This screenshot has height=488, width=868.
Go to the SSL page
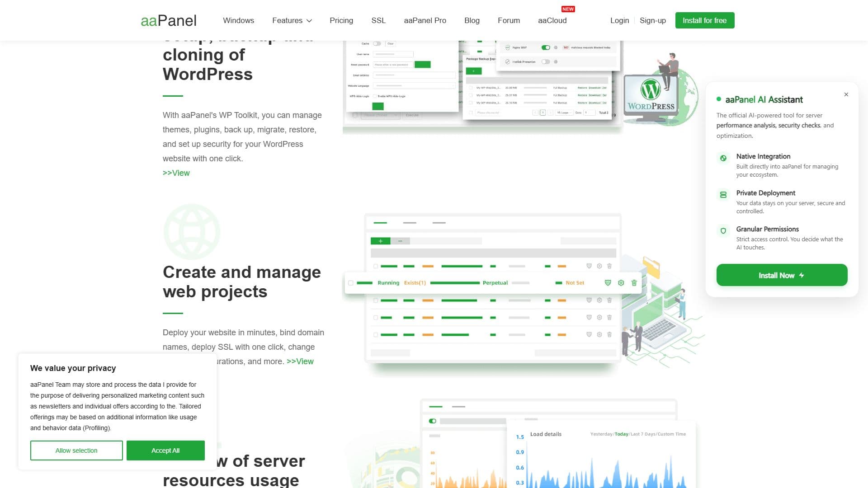(x=378, y=20)
